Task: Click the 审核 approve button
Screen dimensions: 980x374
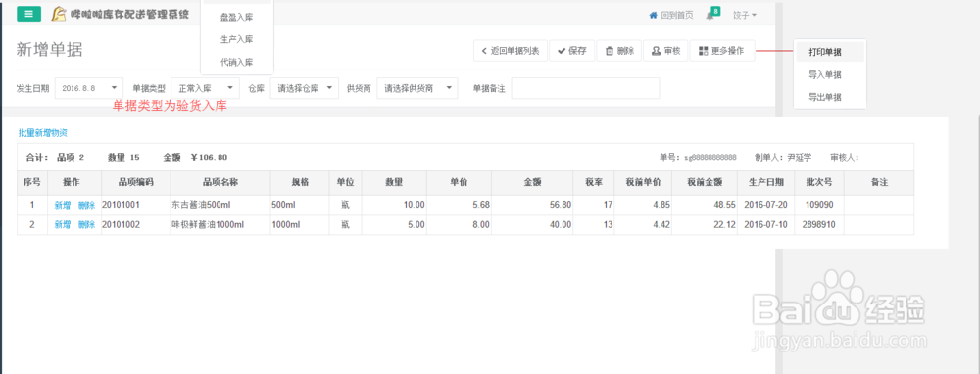Action: tap(665, 51)
